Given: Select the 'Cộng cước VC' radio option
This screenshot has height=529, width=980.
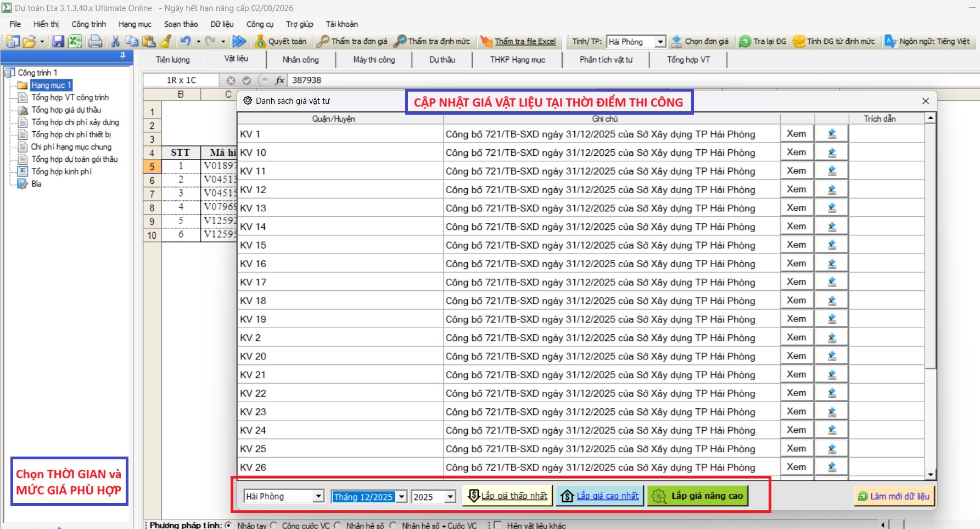Looking at the screenshot, I should 273,525.
